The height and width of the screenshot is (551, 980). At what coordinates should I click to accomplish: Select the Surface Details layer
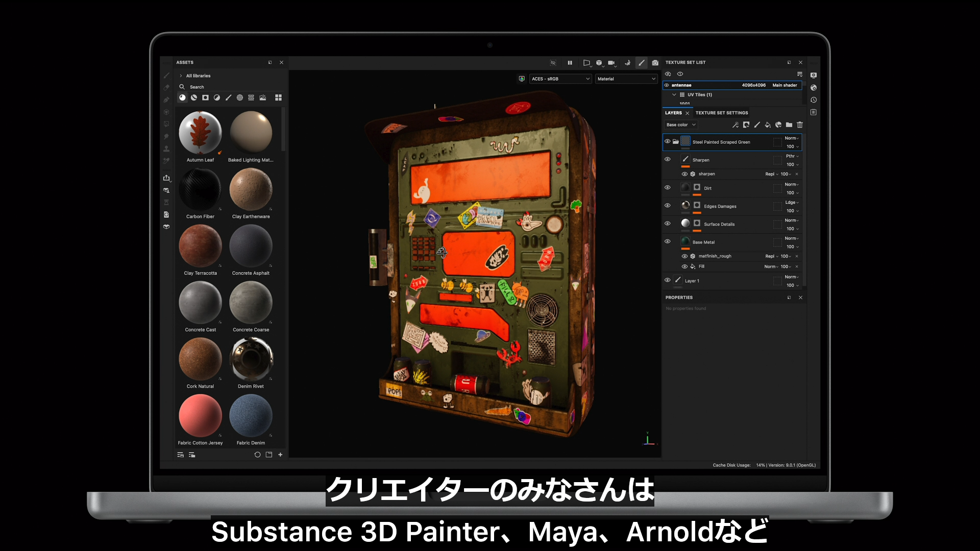tap(719, 224)
